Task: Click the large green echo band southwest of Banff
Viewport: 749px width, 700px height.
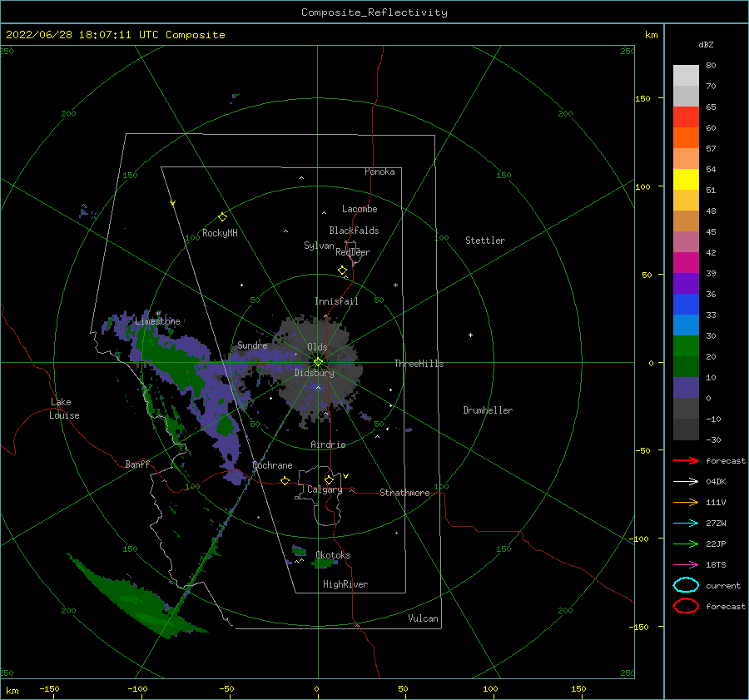Action: tap(136, 598)
